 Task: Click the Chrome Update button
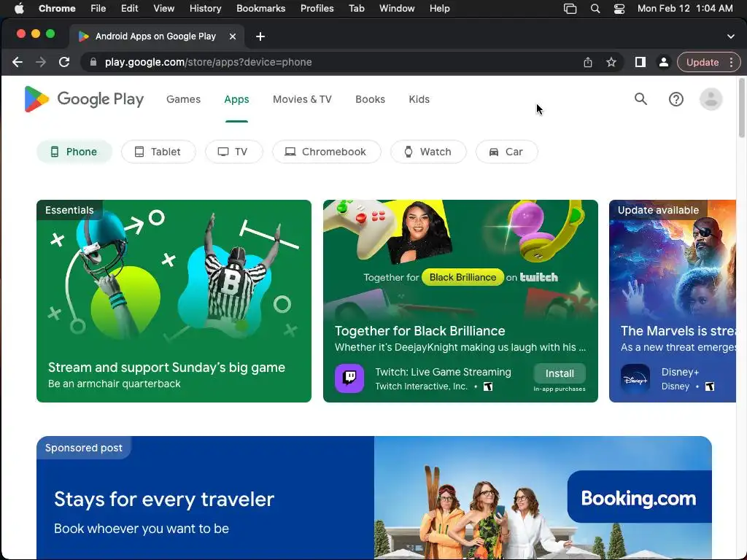coord(703,62)
